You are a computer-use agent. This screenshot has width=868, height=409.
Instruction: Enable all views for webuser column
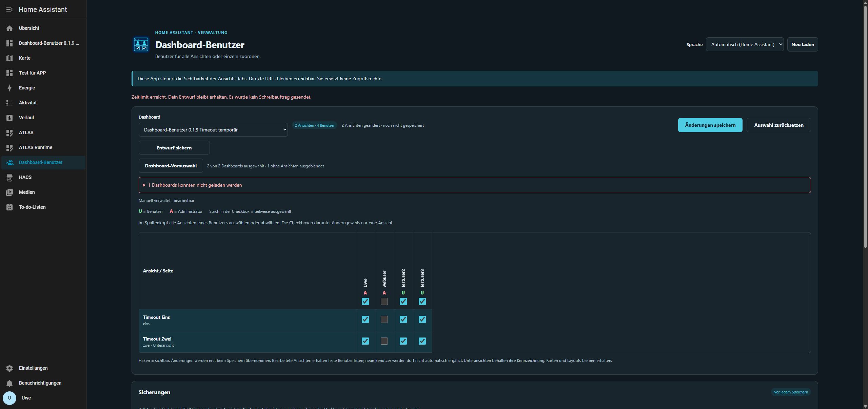(384, 301)
